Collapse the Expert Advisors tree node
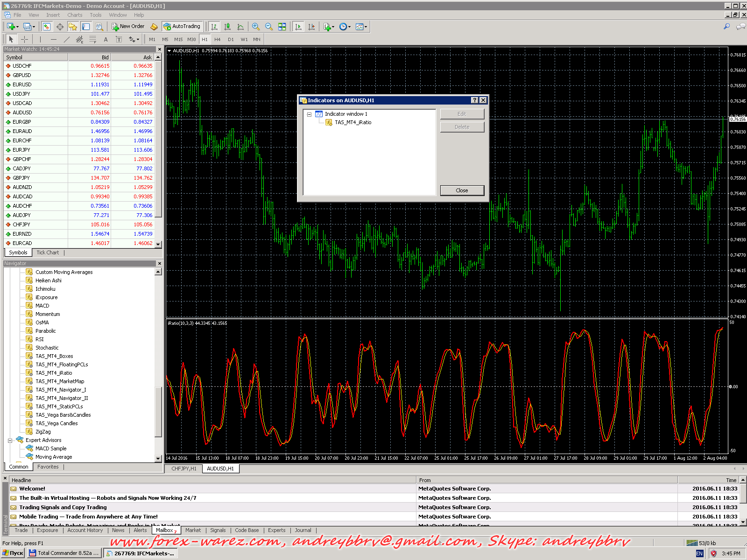747x560 pixels. [x=10, y=441]
